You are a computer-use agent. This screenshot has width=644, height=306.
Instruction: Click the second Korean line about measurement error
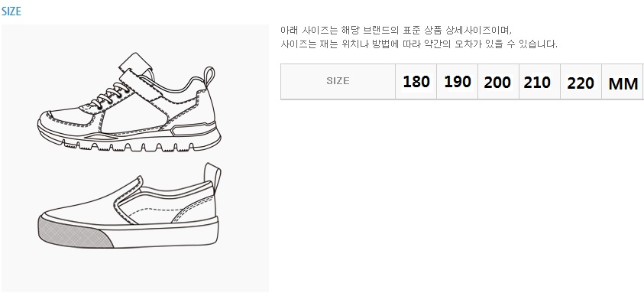pos(419,44)
